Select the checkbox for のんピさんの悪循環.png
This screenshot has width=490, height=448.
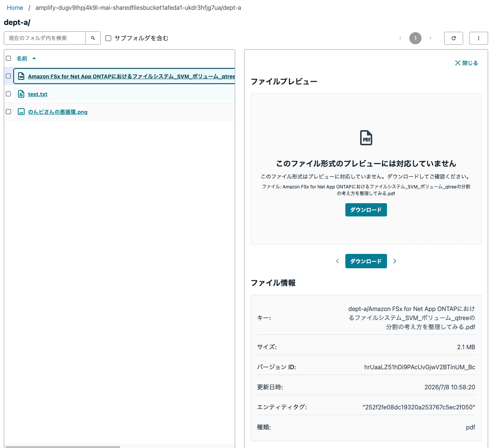[x=8, y=112]
